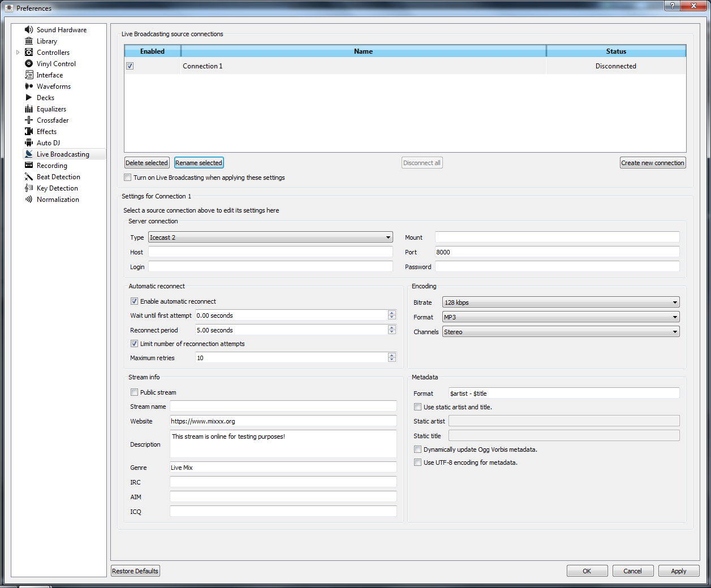The image size is (711, 588).
Task: Click Create new connection button
Action: tap(653, 163)
